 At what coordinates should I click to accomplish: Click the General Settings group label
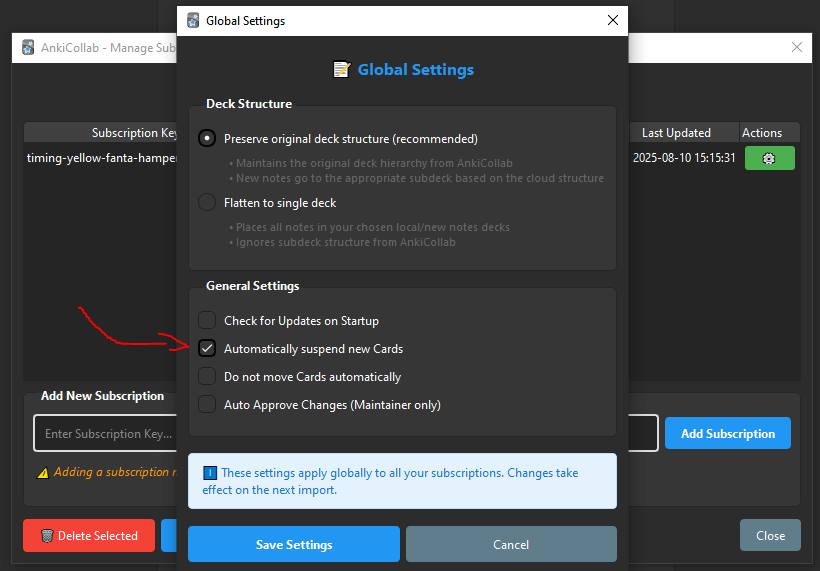pos(253,286)
